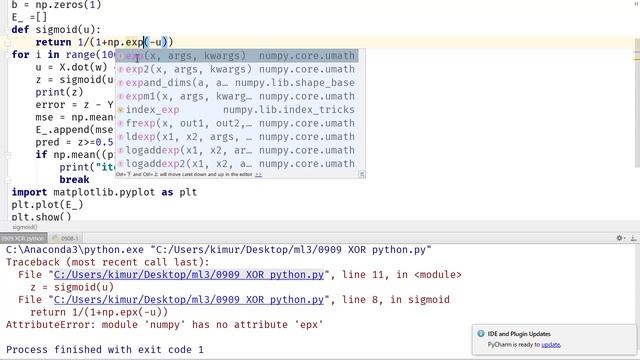This screenshot has height=360, width=640.
Task: Place cursor on print(z) line
Action: click(x=59, y=92)
